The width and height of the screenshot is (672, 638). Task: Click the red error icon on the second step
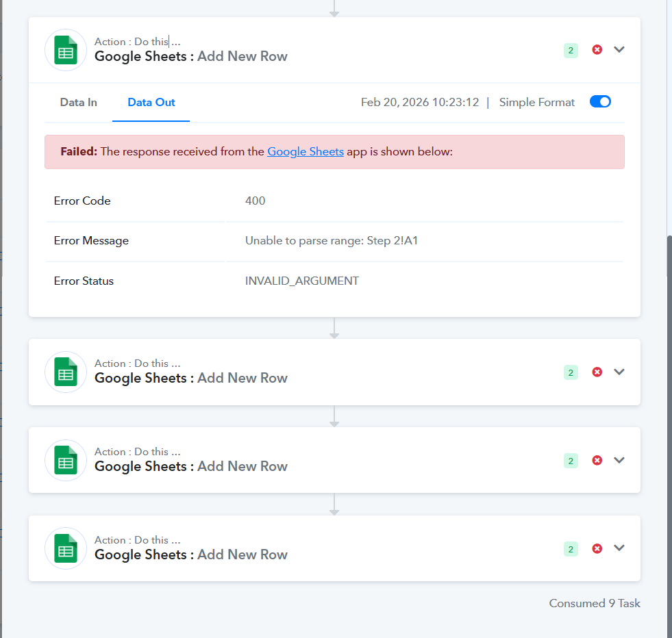coord(597,372)
